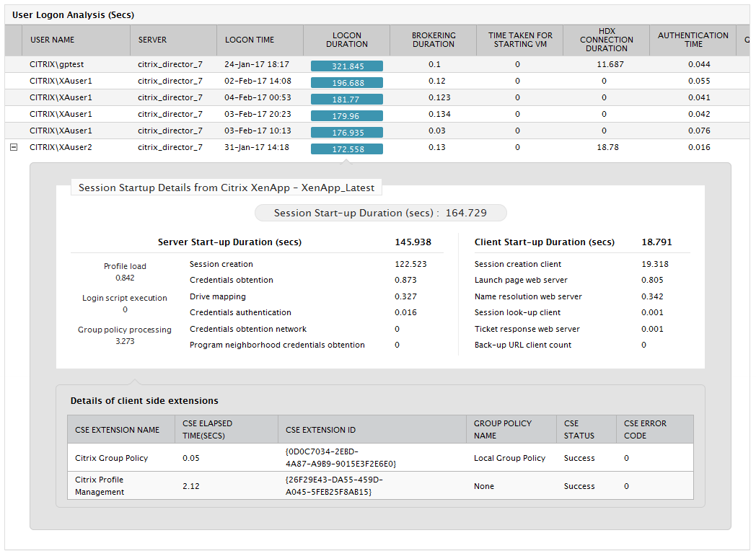This screenshot has width=756, height=551.
Task: Click Session creation client value 19.318
Action: 655,264
